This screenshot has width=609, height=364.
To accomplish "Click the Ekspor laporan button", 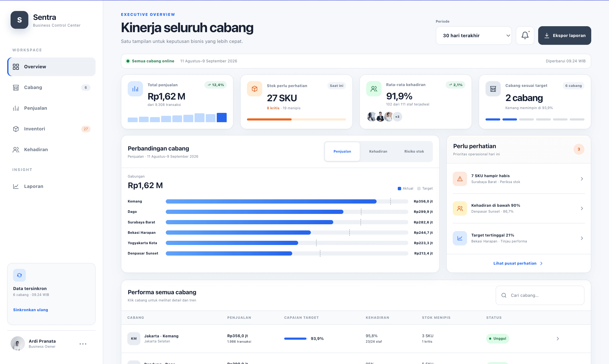I will 565,36.
